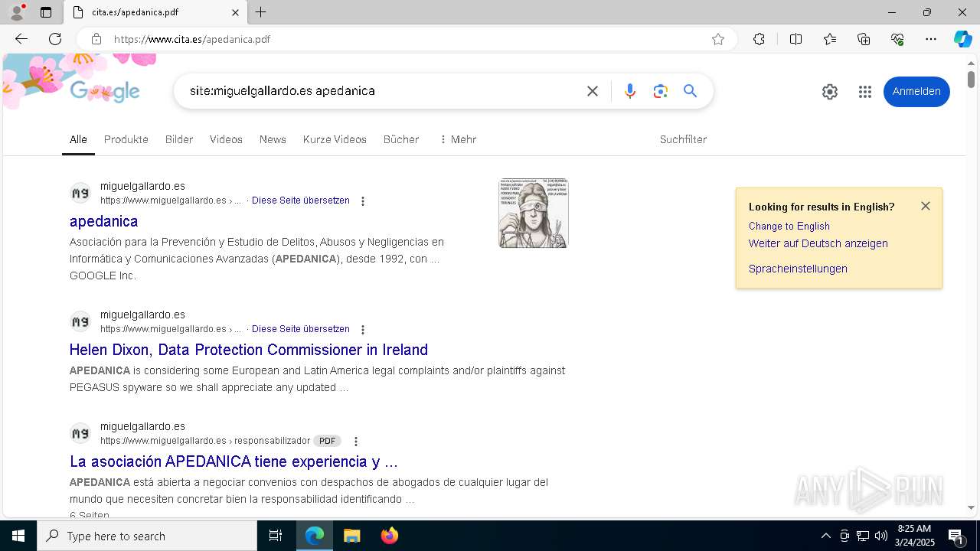The image size is (980, 551).
Task: Clear the search query text
Action: pos(593,91)
